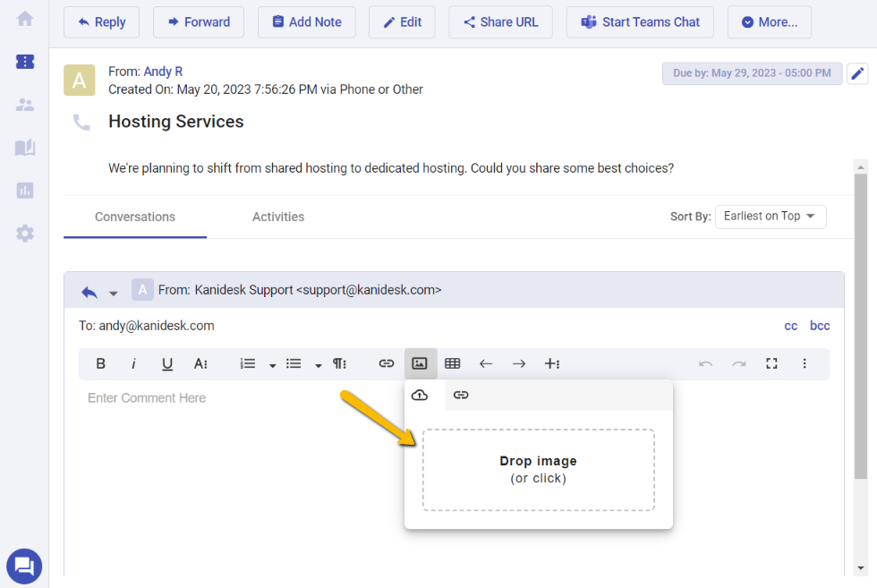Viewport: 877px width, 588px height.
Task: Click the From Kanidesk Support sender field
Action: click(x=300, y=290)
